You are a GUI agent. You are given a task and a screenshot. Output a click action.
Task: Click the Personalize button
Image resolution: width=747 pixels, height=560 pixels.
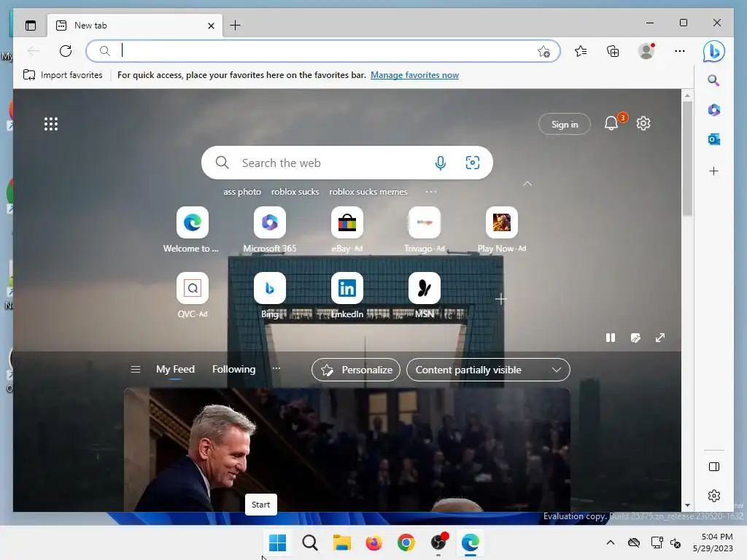356,370
